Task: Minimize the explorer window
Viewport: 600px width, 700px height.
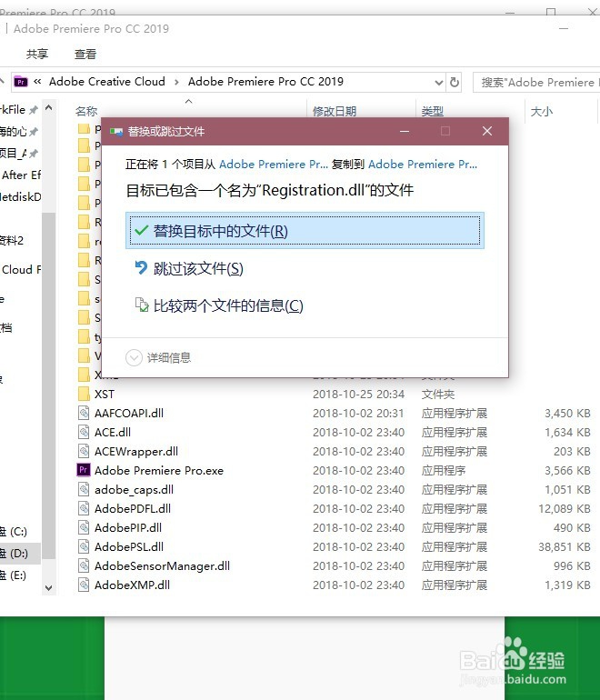Action: [x=564, y=28]
